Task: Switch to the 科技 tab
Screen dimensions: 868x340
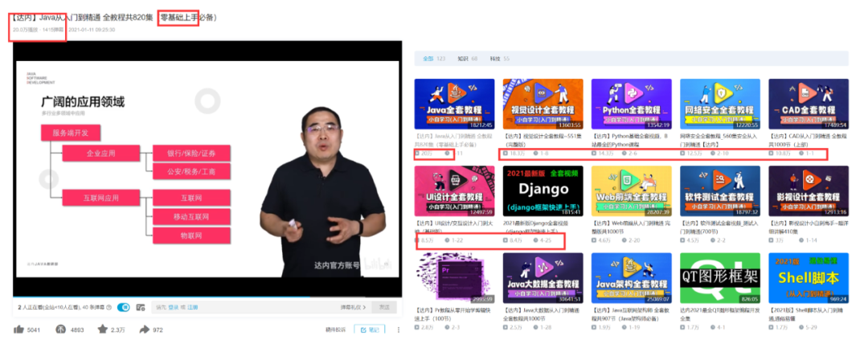Action: coord(494,59)
